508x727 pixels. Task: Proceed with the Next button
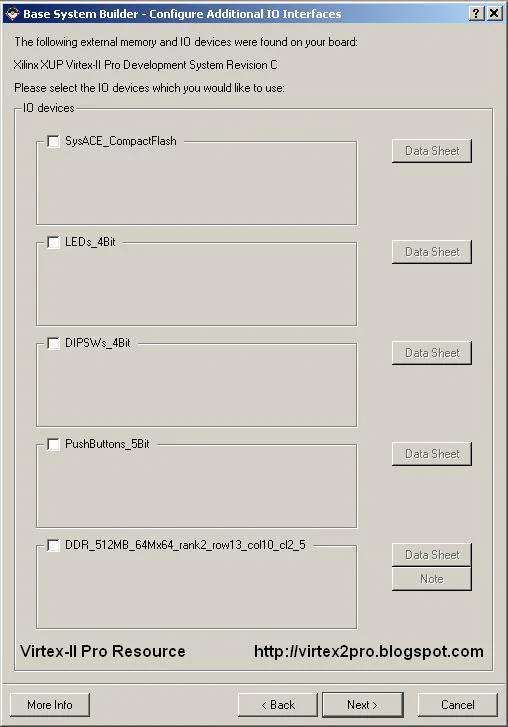click(x=362, y=705)
